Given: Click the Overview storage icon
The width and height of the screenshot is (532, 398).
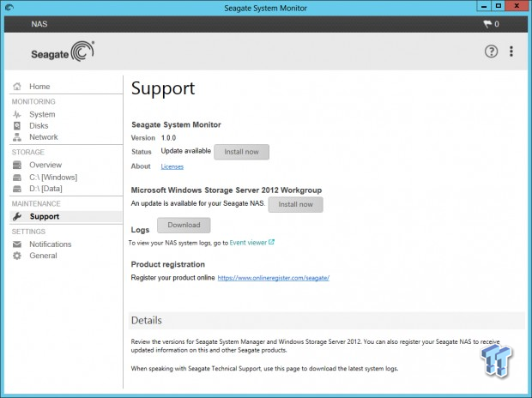Looking at the screenshot, I should 17,165.
